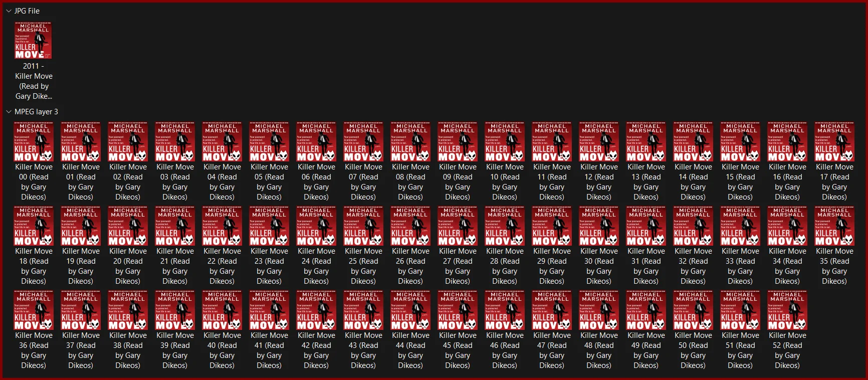Select Killer Move 46 audio file icon
The height and width of the screenshot is (380, 868).
tap(505, 310)
